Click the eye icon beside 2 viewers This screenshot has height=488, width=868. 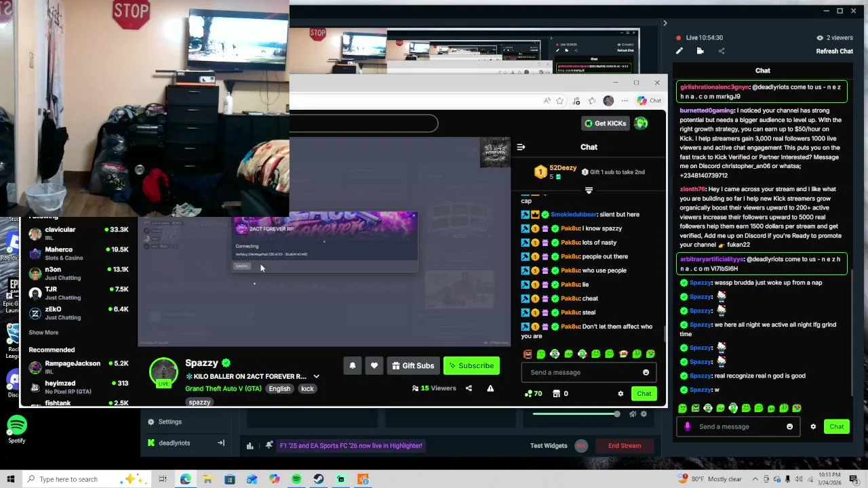click(820, 38)
